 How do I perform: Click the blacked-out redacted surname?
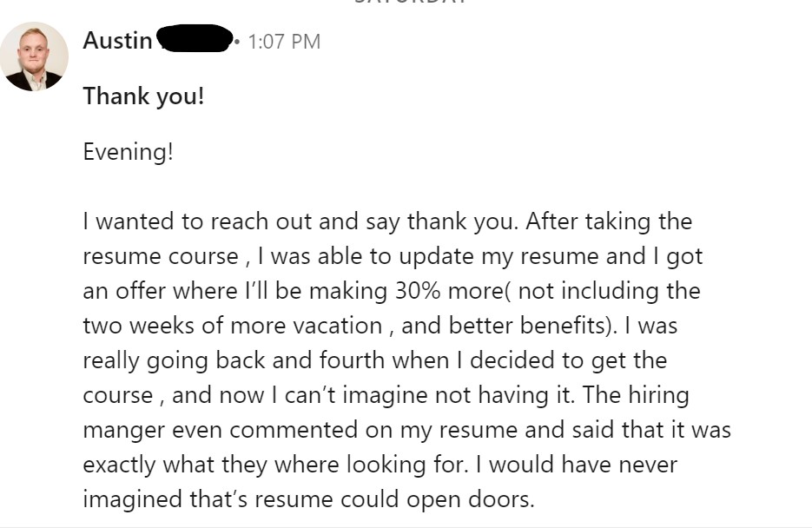195,38
